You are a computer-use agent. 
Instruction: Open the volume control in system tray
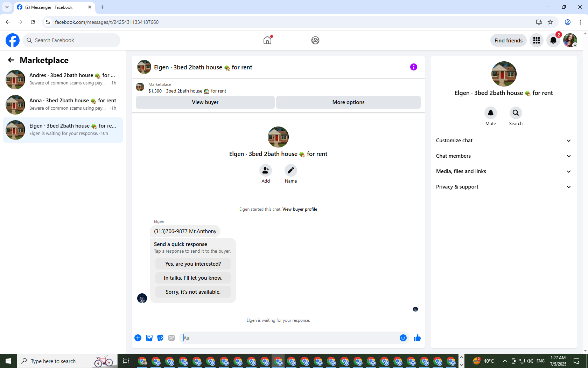(x=530, y=361)
